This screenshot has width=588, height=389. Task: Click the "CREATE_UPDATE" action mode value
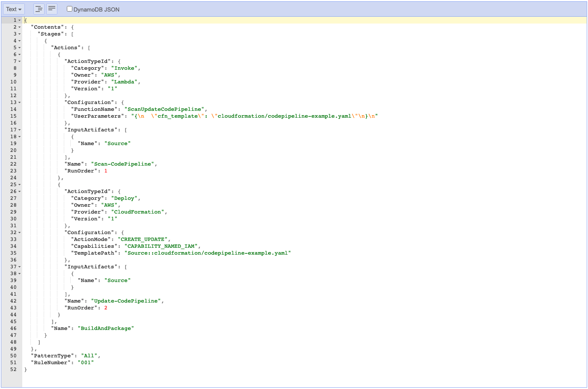(x=143, y=240)
